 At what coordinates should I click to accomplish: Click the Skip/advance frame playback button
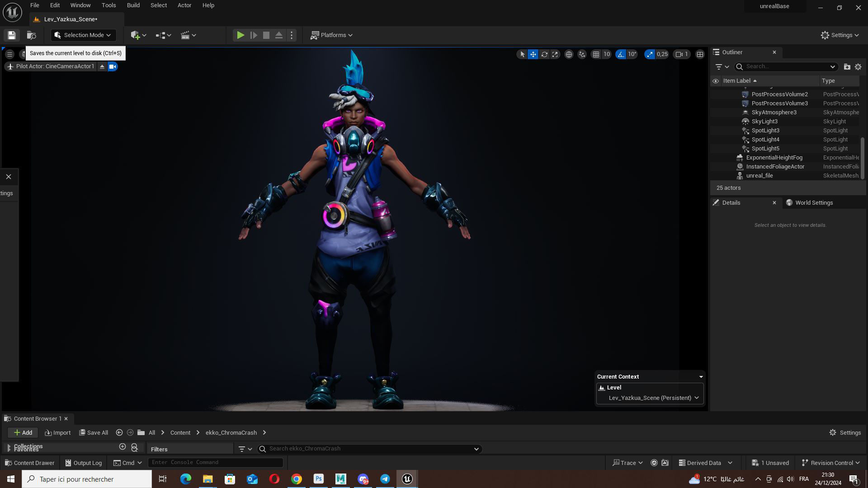[254, 35]
